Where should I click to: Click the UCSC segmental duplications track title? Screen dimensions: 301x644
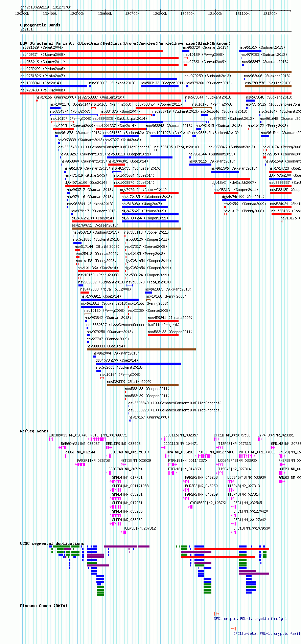(x=52, y=543)
